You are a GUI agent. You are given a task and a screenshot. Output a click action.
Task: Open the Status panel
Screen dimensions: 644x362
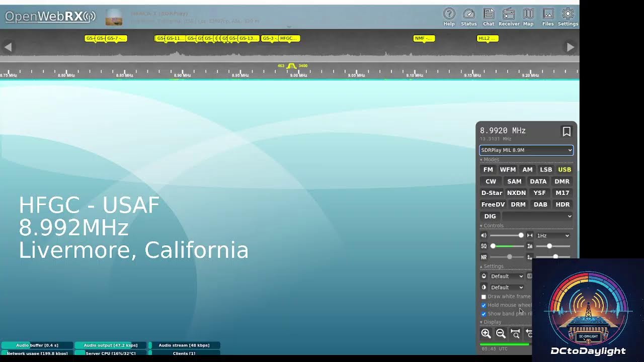468,17
